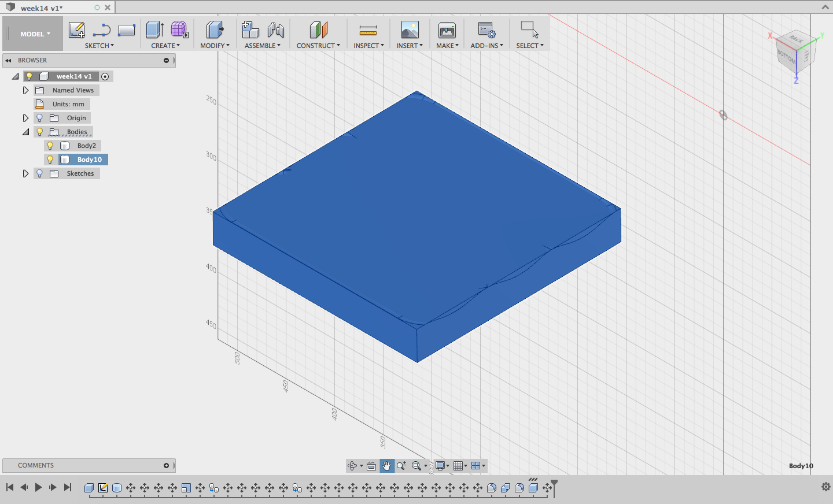Open the ADD-INS menu

click(486, 46)
